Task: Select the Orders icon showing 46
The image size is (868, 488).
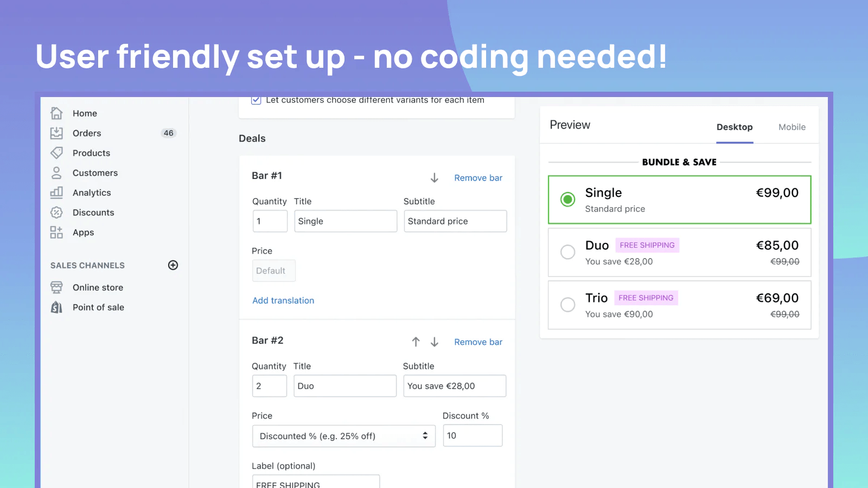Action: (57, 133)
